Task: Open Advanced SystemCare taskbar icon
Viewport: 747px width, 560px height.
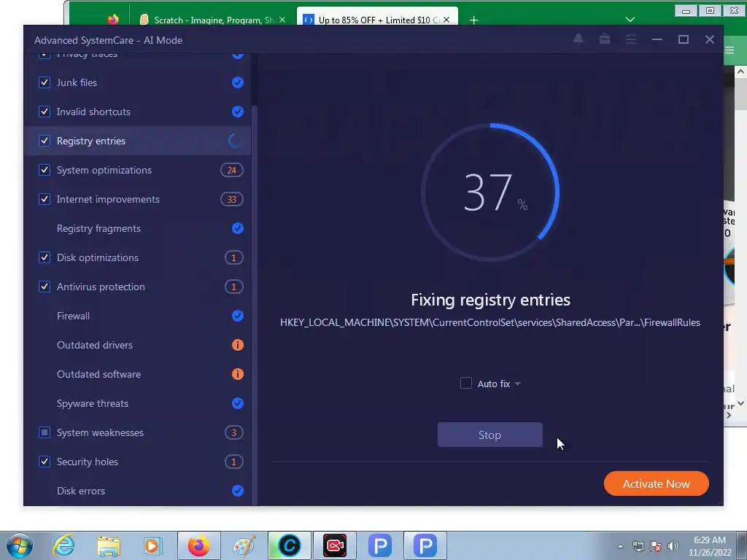Action: point(289,545)
